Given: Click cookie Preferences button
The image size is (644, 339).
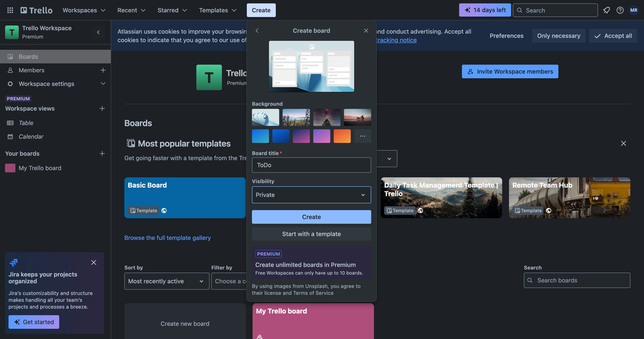Looking at the screenshot, I should pyautogui.click(x=506, y=36).
